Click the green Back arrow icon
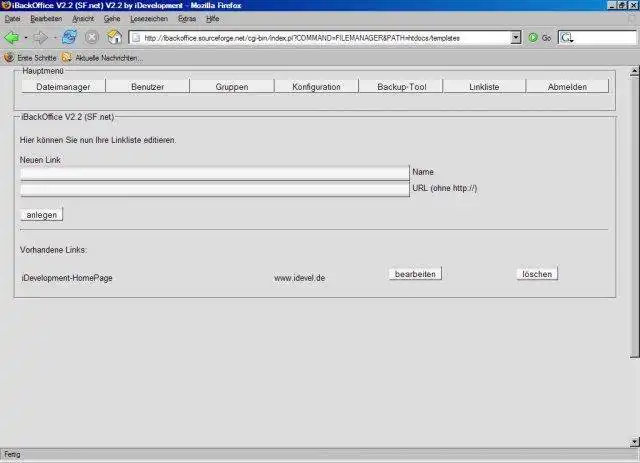The image size is (640, 463). coord(11,38)
